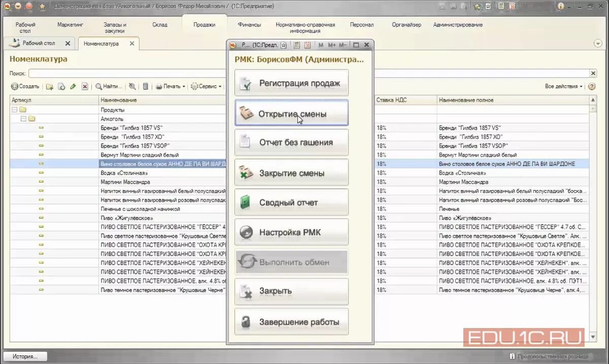Maximize the РМК window
This screenshot has width=609, height=364.
point(356,45)
